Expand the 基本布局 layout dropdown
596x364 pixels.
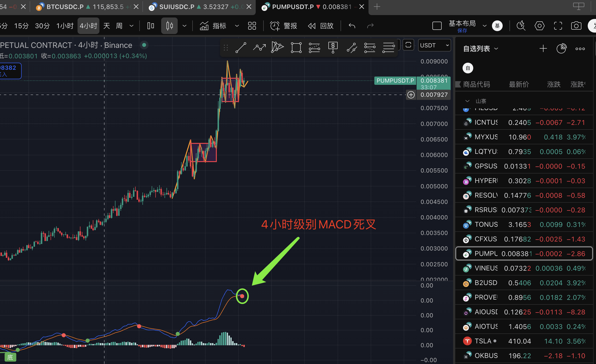[484, 26]
